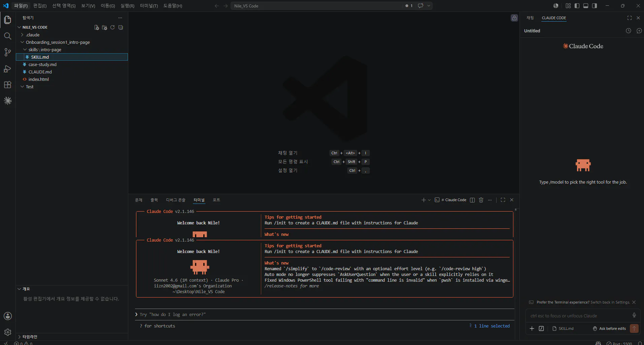Image resolution: width=644 pixels, height=345 pixels.
Task: Maximize the Claude Code side panel
Action: [630, 18]
